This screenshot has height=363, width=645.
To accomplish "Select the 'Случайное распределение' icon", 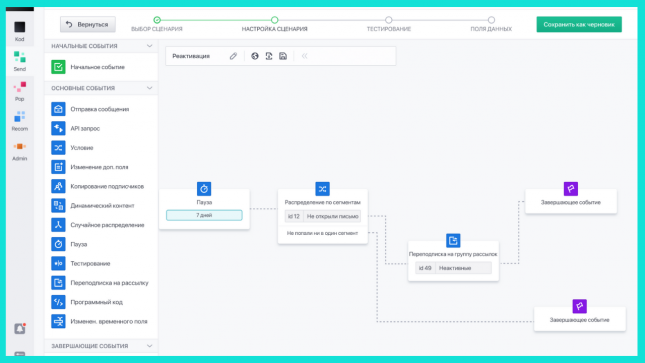I will pyautogui.click(x=58, y=225).
